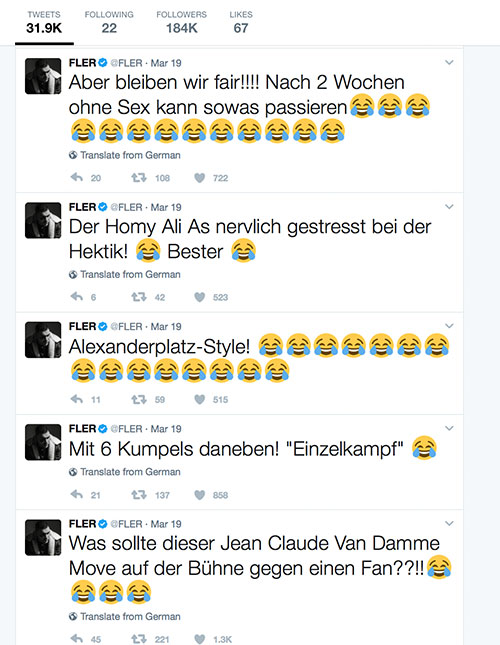Expand the menu arrow on Alexanderplatz-Style tweet
Image resolution: width=500 pixels, height=645 pixels.
[449, 326]
